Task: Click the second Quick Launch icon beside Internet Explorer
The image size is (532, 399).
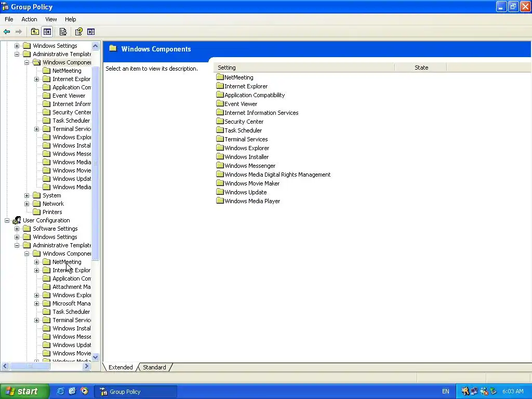Action: pyautogui.click(x=72, y=391)
